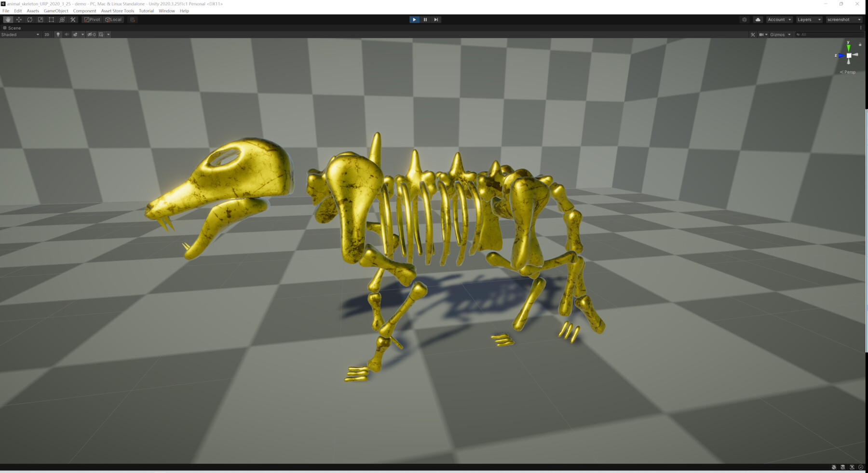
Task: Switch Pivot to Center mode
Action: click(91, 19)
